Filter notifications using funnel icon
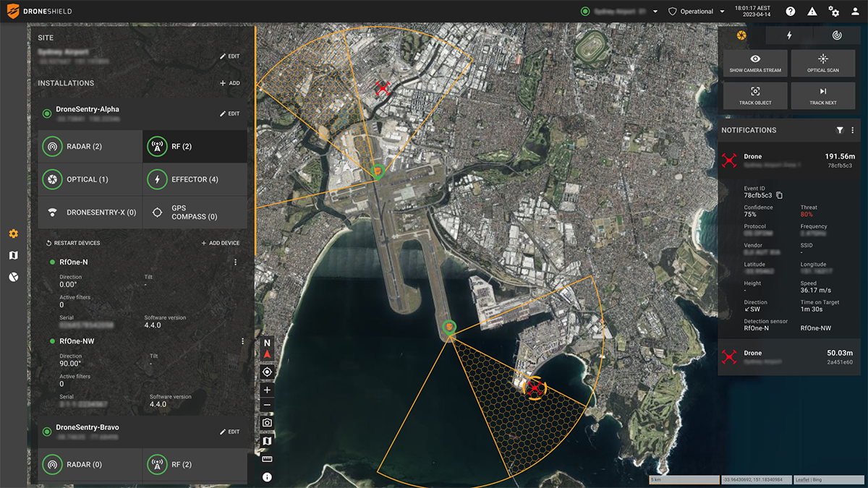868x488 pixels. point(840,130)
